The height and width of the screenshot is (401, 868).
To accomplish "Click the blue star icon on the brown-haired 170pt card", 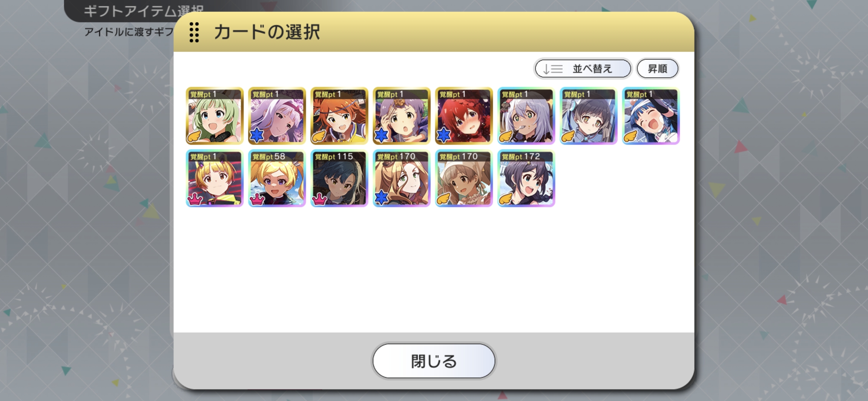I will (381, 198).
